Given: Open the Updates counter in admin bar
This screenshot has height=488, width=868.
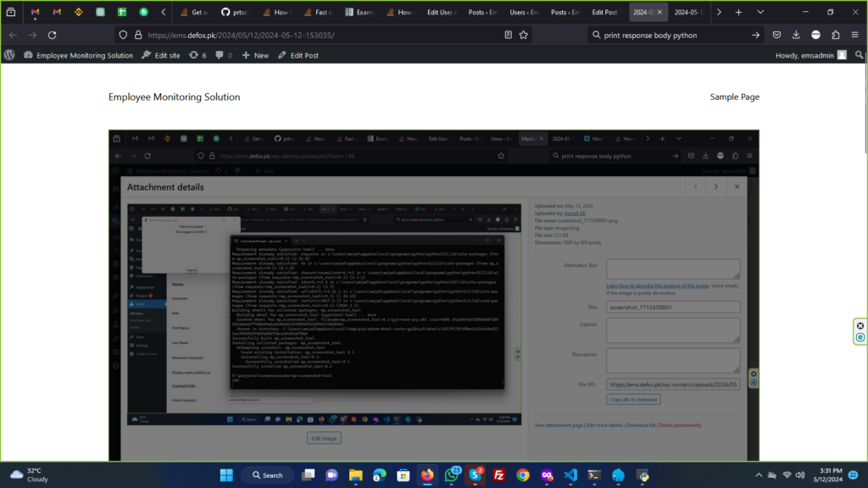Looking at the screenshot, I should (198, 55).
